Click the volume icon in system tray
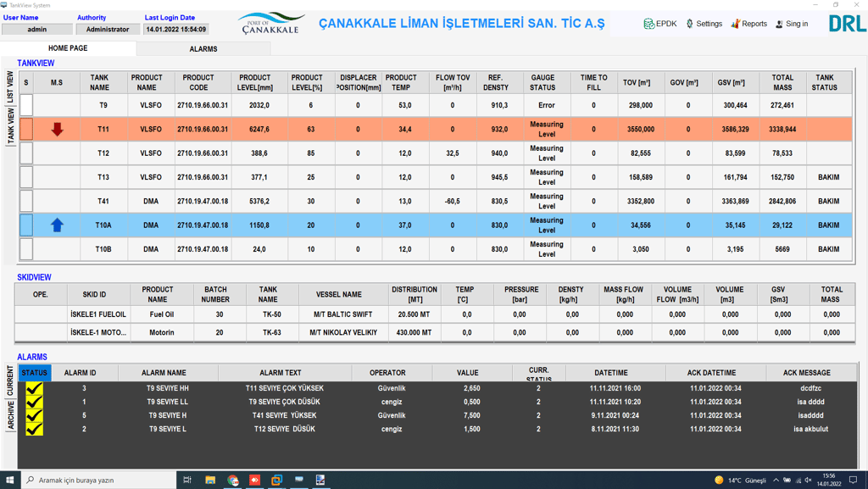This screenshot has width=868, height=489. (808, 481)
